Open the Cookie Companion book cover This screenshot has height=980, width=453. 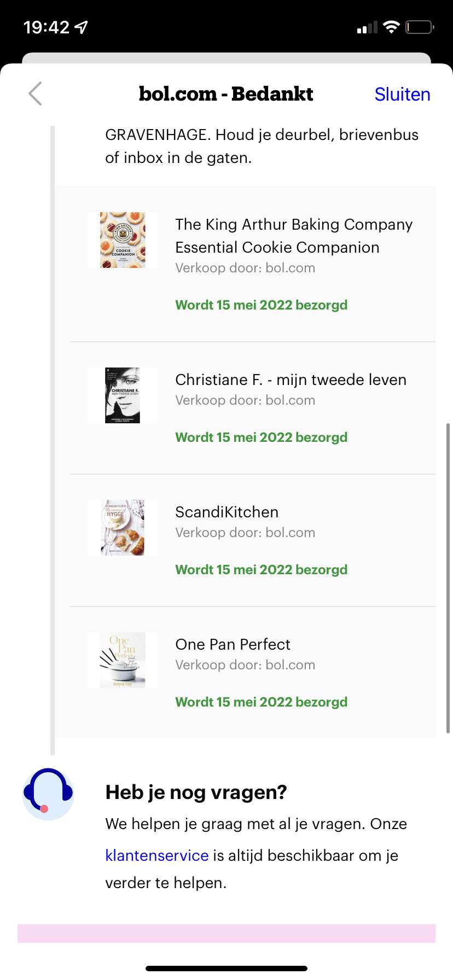click(x=123, y=240)
